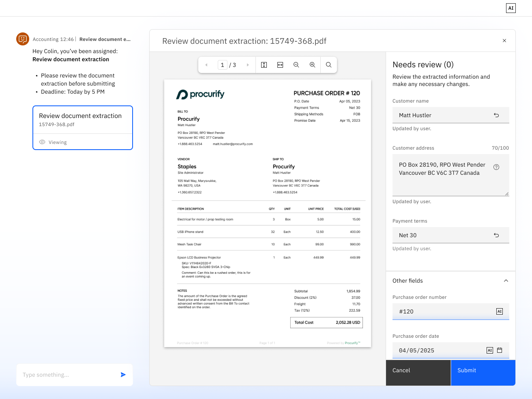Click the matt.hustler@procurify.com email text

point(233,144)
